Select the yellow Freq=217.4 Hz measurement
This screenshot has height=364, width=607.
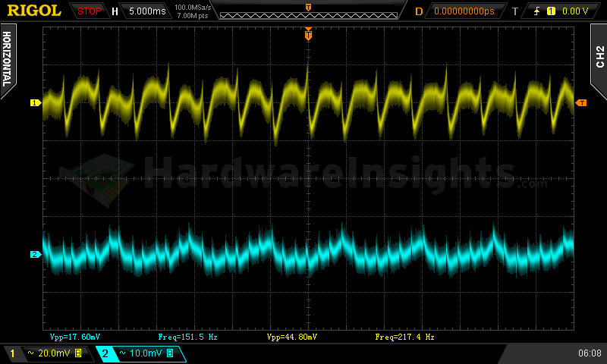point(405,336)
